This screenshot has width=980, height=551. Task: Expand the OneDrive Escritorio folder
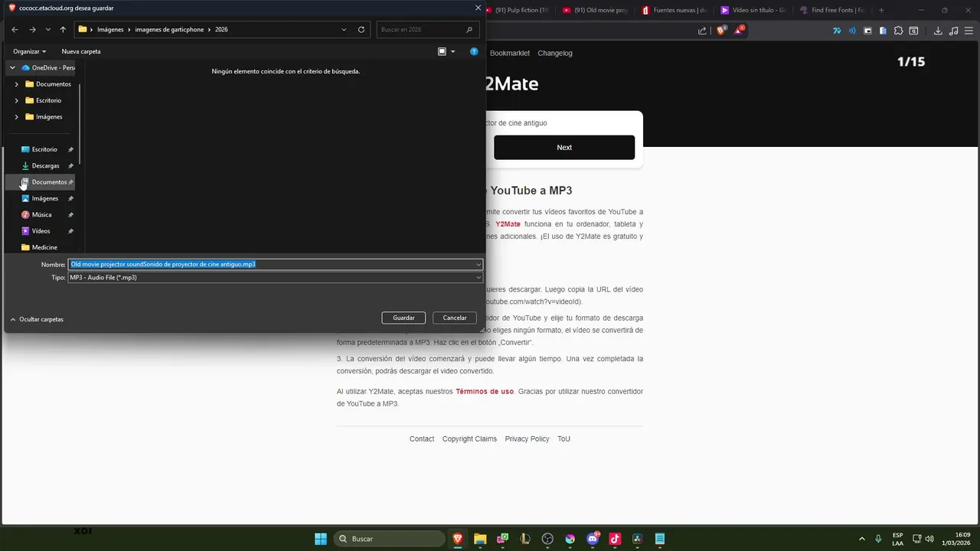[17, 100]
